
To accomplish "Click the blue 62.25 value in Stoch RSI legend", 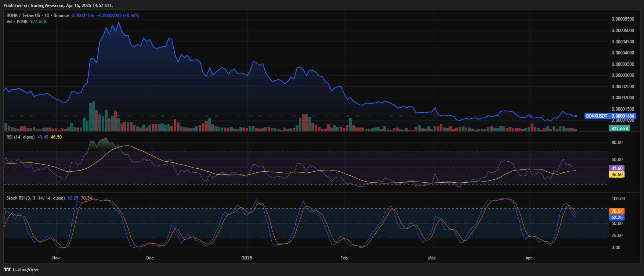I will point(73,198).
